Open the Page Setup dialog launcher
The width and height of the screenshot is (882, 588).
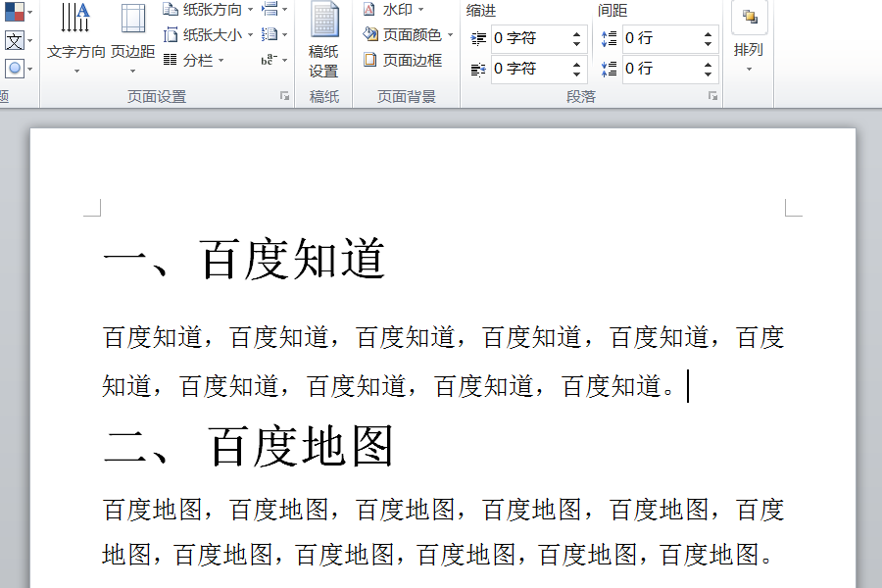coord(284,96)
